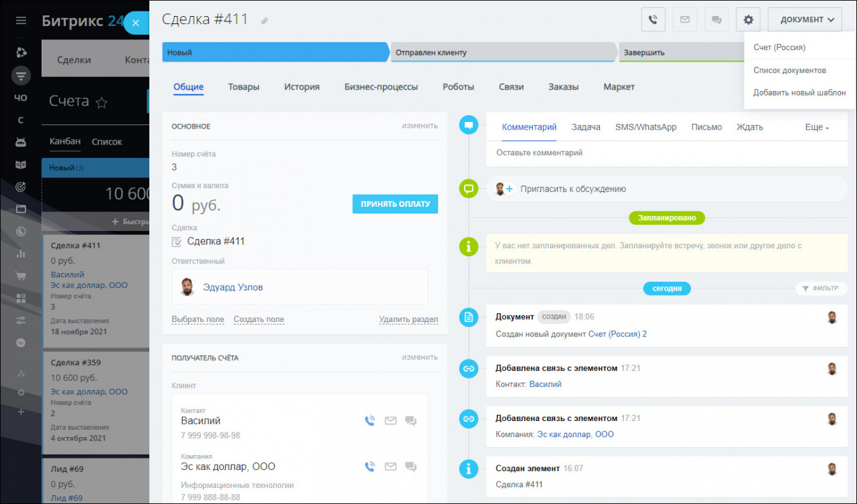Copy link icon next to Сделка #411 title
857x504 pixels.
264,21
